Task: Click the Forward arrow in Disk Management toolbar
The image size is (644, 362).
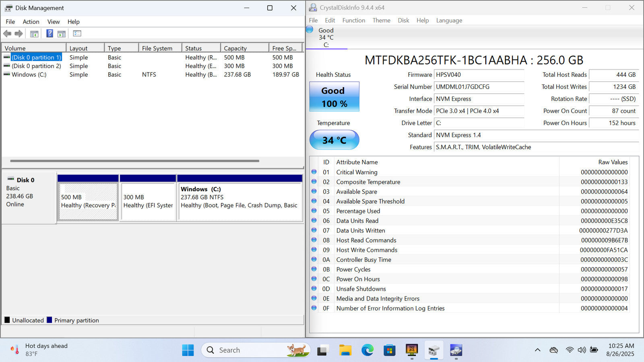Action: coord(19,34)
